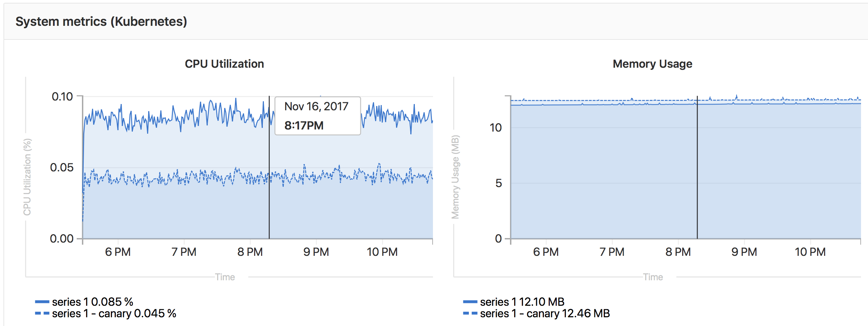Select series 1 - canary 12.46 MB legend entry

tap(545, 313)
